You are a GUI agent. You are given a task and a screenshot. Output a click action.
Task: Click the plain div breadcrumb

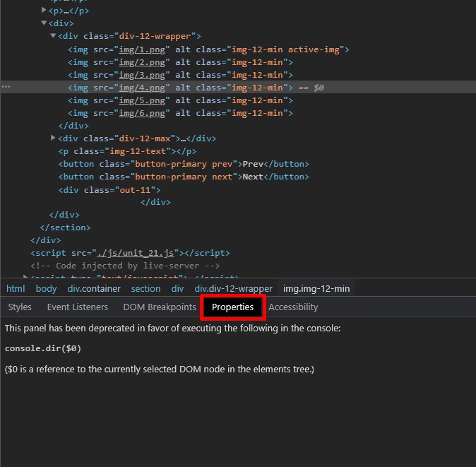coord(177,288)
